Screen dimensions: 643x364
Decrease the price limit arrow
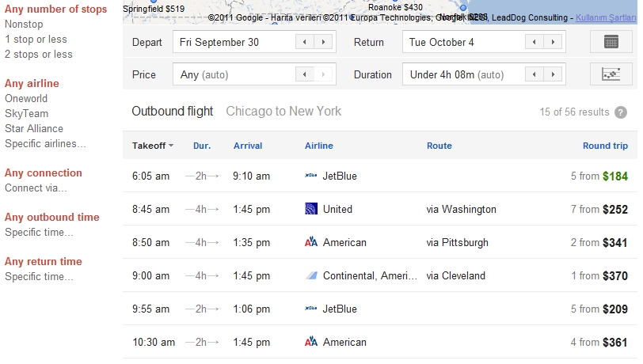pos(305,74)
